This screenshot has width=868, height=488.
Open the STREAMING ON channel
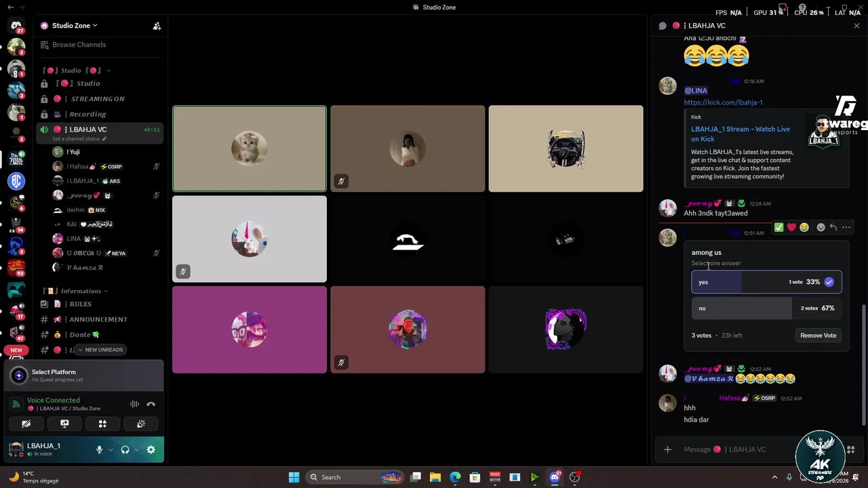click(100, 99)
